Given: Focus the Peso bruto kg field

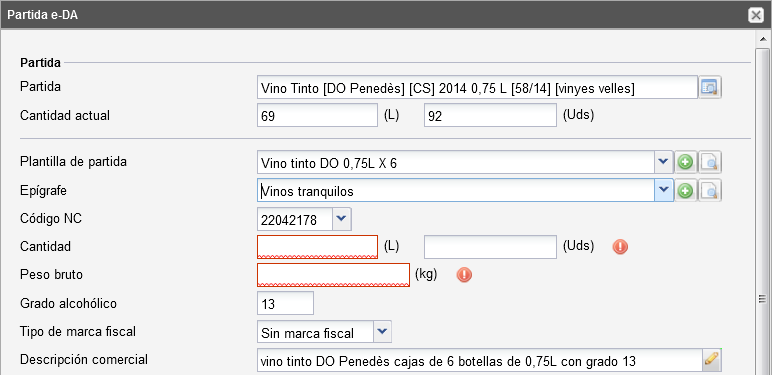Looking at the screenshot, I should pos(333,275).
